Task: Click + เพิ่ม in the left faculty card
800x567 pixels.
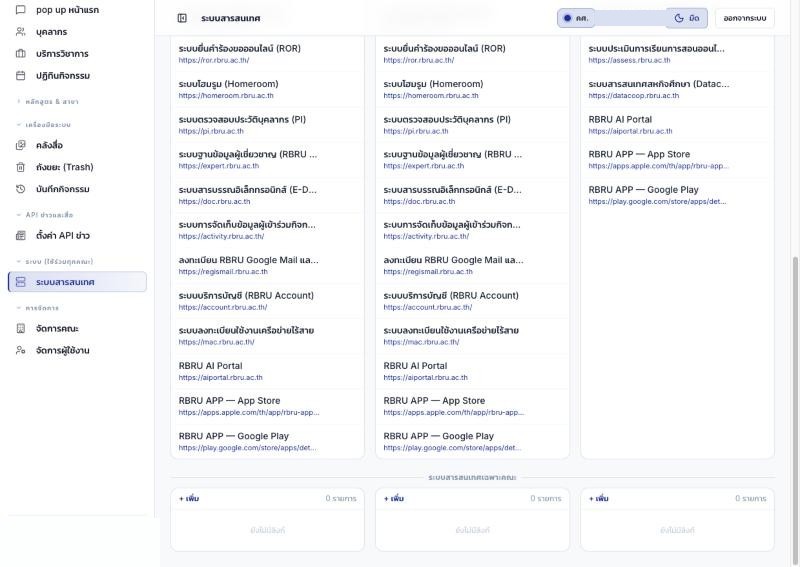Action: pos(189,499)
